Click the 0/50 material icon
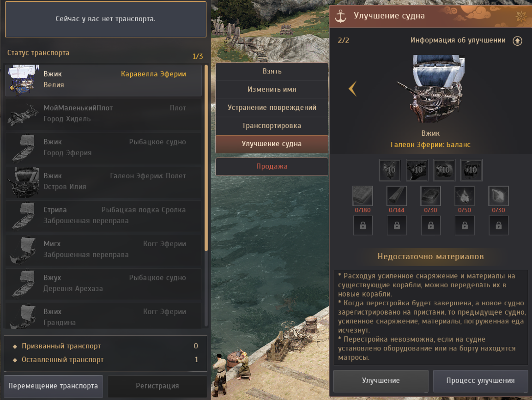Viewport: 532px width, 400px height. pos(465,195)
